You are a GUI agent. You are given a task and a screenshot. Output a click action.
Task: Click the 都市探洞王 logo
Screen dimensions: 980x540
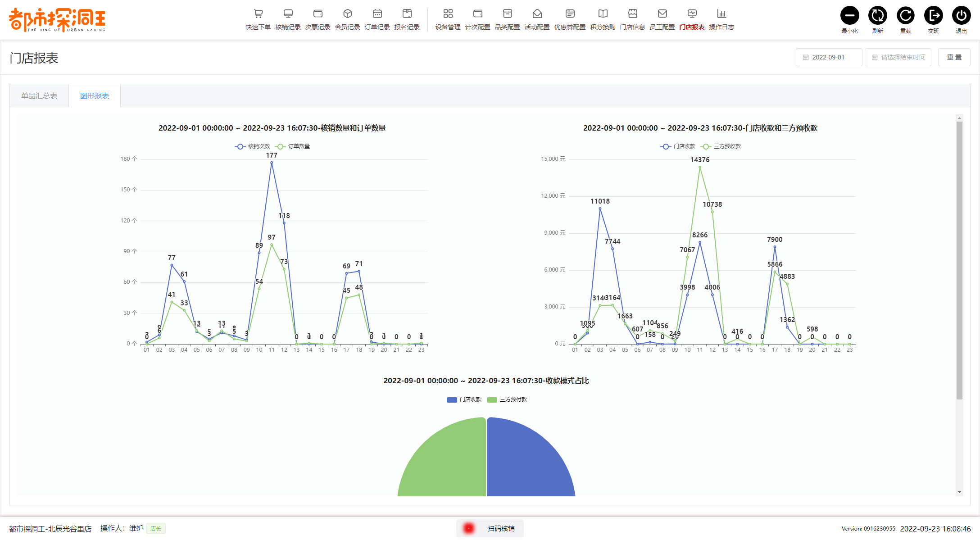click(x=57, y=20)
